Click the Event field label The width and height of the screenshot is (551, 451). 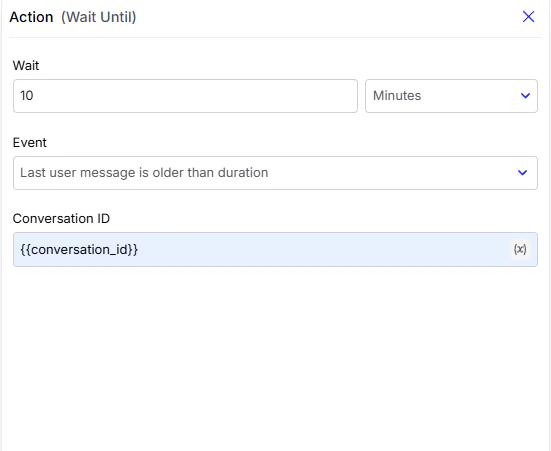(x=30, y=143)
